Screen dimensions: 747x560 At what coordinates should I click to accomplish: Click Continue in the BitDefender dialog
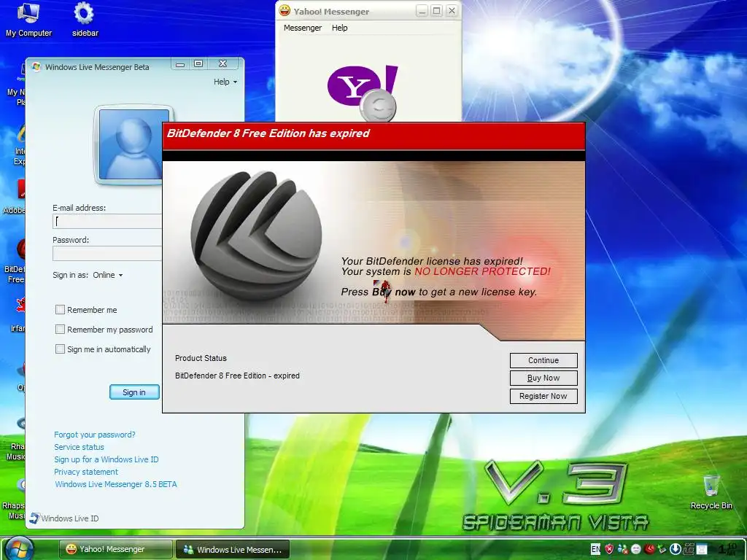click(543, 360)
